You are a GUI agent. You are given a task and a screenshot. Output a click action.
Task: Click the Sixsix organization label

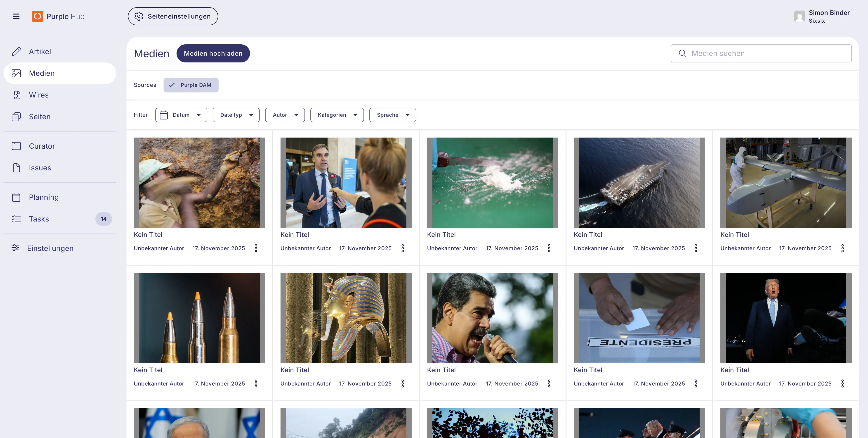click(817, 21)
